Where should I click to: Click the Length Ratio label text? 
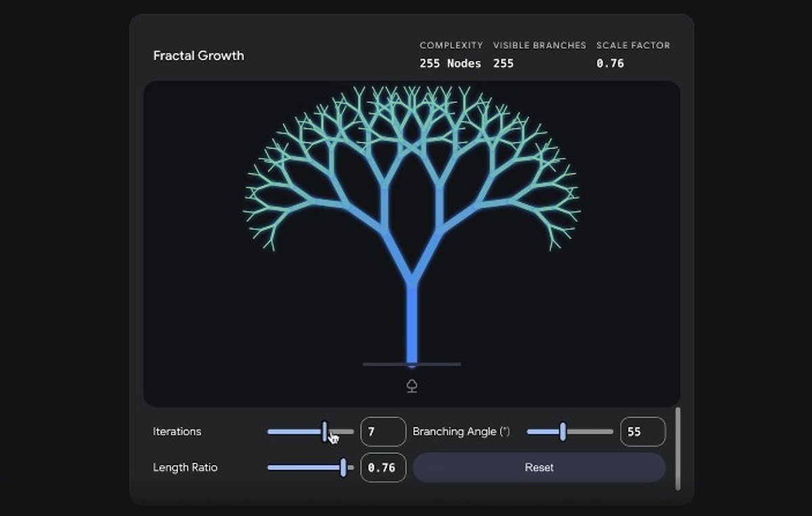pos(185,467)
